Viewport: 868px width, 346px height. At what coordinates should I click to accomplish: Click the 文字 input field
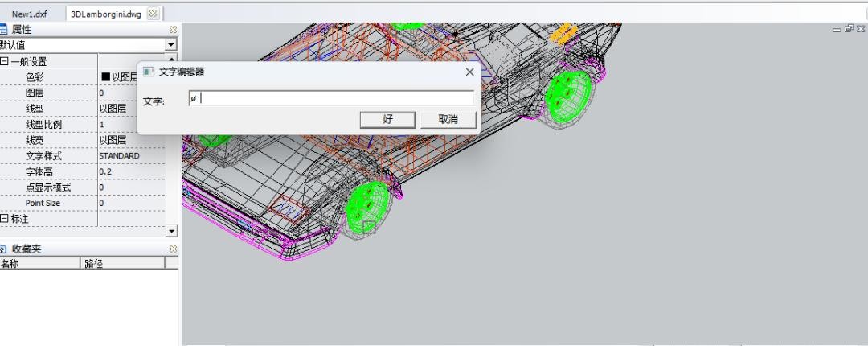331,99
